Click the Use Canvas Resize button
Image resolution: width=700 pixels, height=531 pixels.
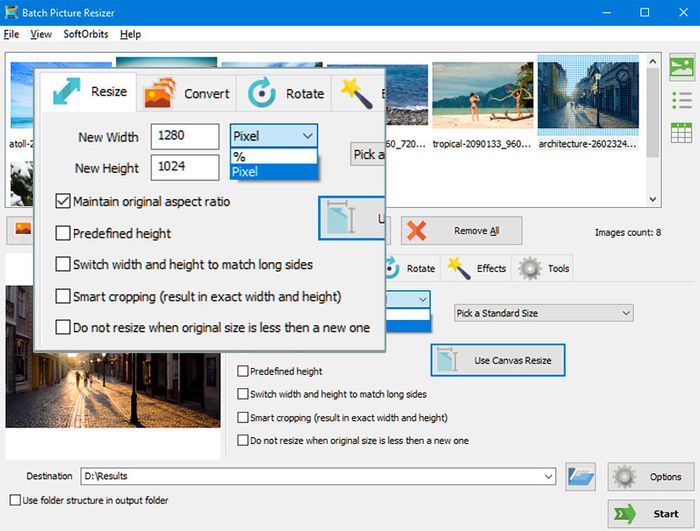click(498, 360)
